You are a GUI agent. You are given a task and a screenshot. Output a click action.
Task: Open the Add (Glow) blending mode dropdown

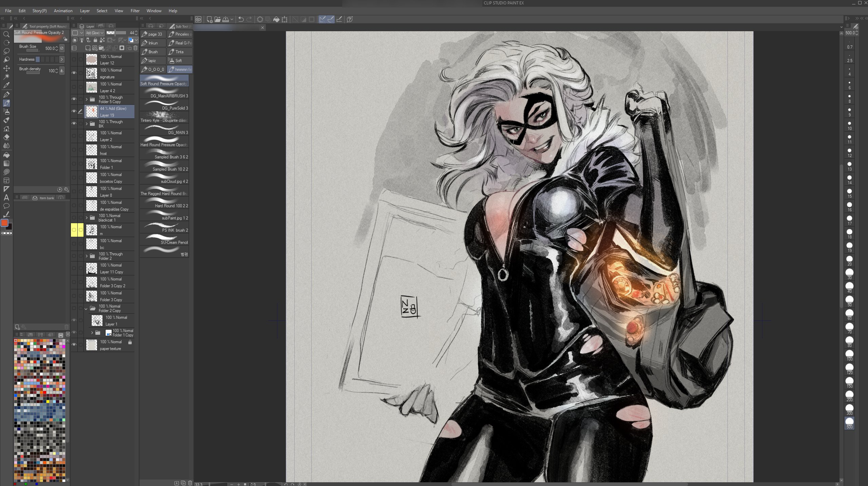[95, 33]
